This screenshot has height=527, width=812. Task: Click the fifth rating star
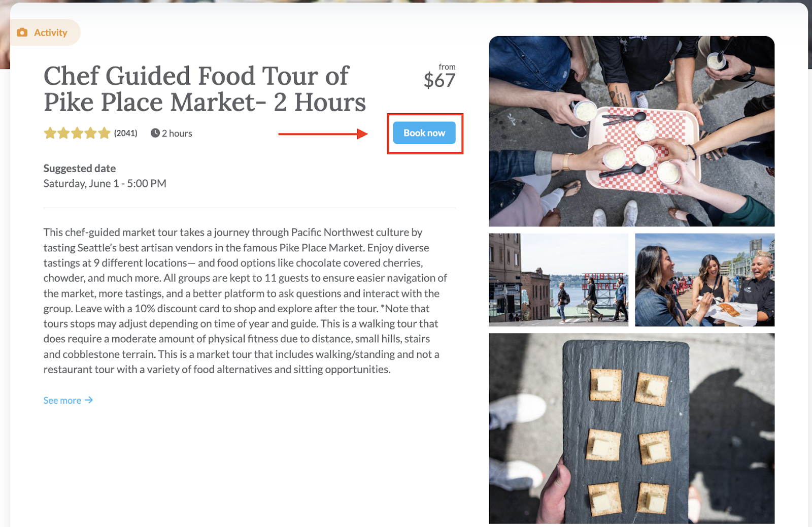(104, 133)
